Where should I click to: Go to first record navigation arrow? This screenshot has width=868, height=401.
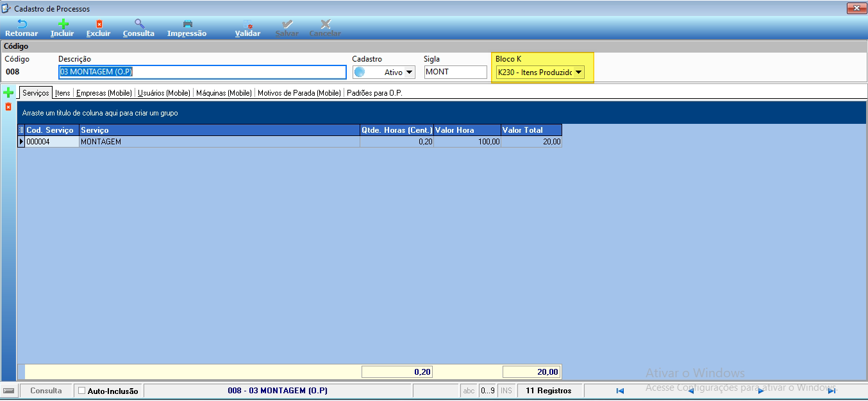[620, 391]
